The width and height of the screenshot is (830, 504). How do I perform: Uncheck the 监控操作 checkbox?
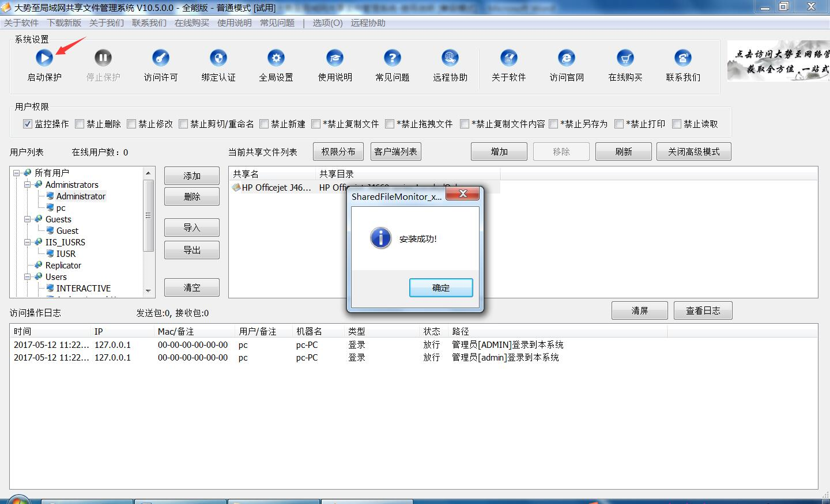[x=27, y=124]
